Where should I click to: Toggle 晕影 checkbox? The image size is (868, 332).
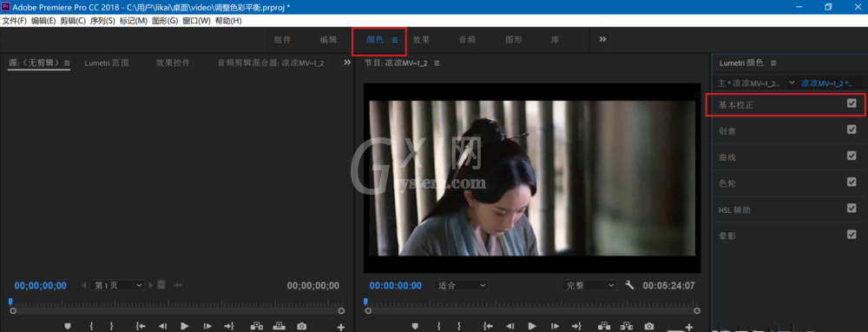(x=852, y=235)
